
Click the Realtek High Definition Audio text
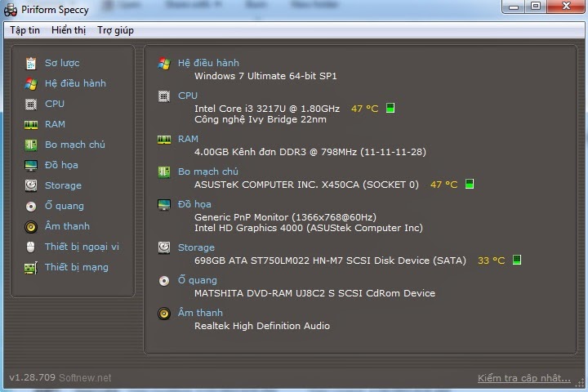262,326
